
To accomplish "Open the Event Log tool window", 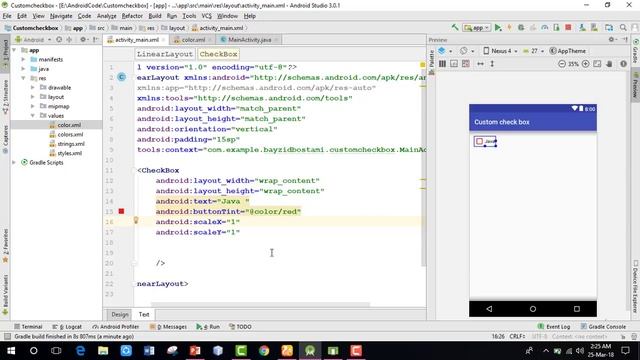I will [x=553, y=327].
